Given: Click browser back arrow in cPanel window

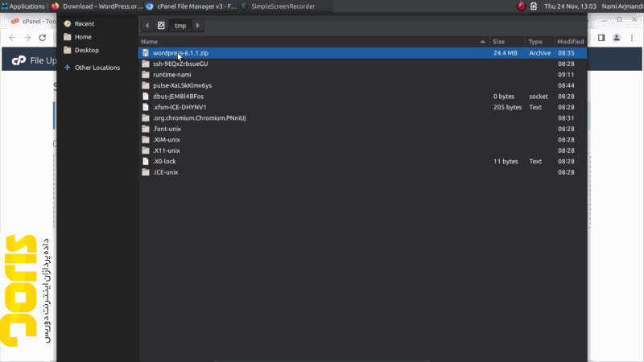Looking at the screenshot, I should click(x=12, y=38).
